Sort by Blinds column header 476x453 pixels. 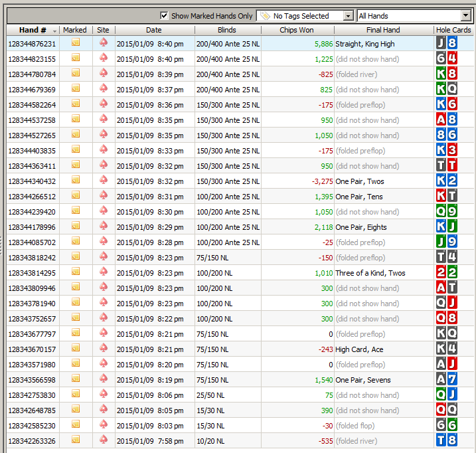(x=227, y=30)
